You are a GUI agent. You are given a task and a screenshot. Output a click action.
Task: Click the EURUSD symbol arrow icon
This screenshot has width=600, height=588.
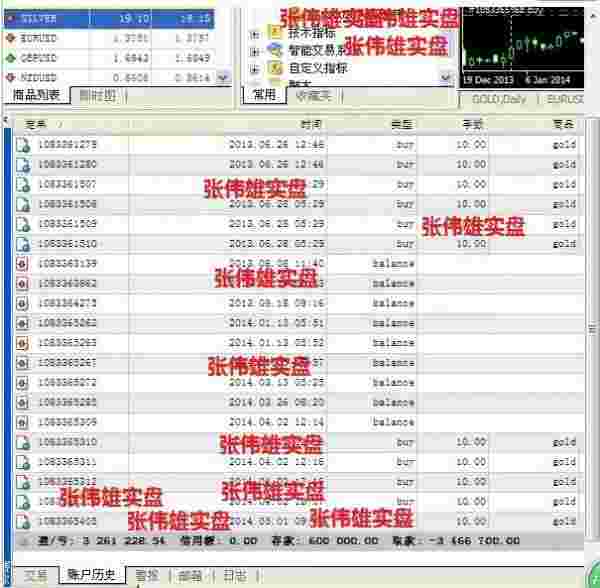click(10, 38)
